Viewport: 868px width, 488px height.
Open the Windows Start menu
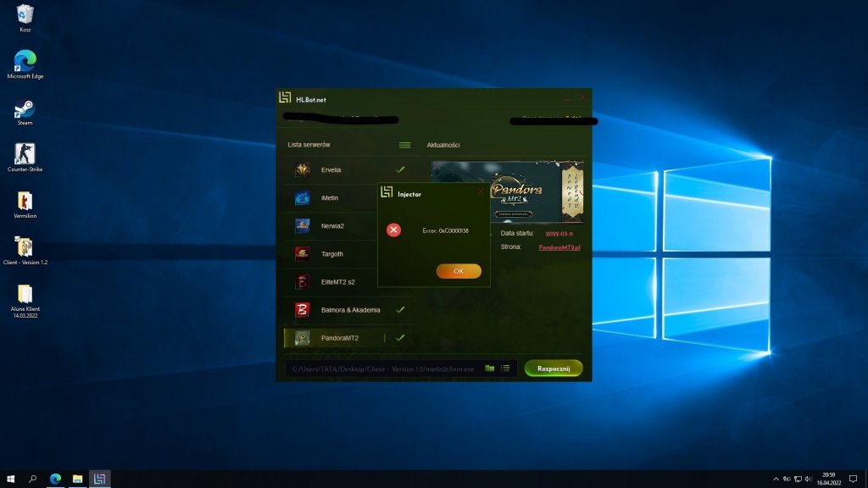[x=10, y=479]
